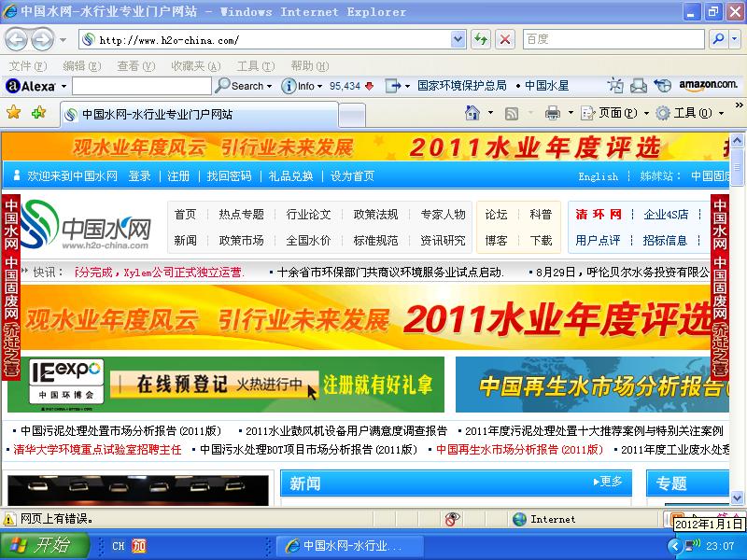The height and width of the screenshot is (560, 747).
Task: Click the RSS feeds icon
Action: (512, 113)
